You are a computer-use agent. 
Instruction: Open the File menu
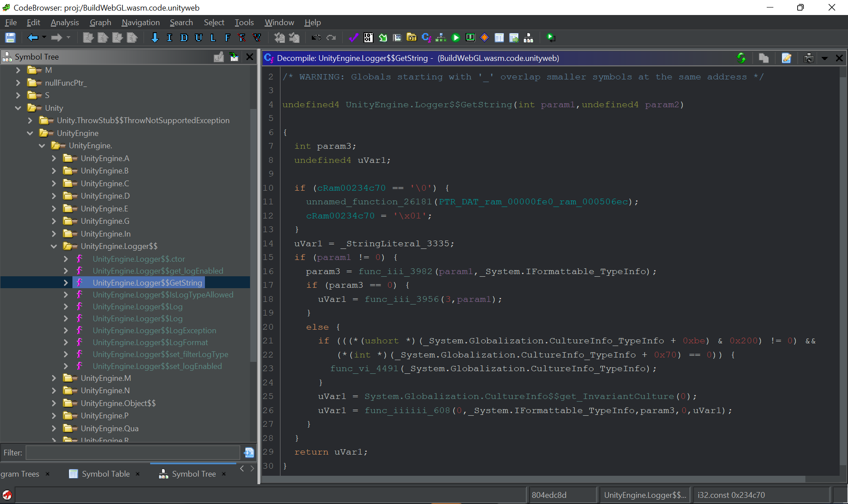[11, 23]
